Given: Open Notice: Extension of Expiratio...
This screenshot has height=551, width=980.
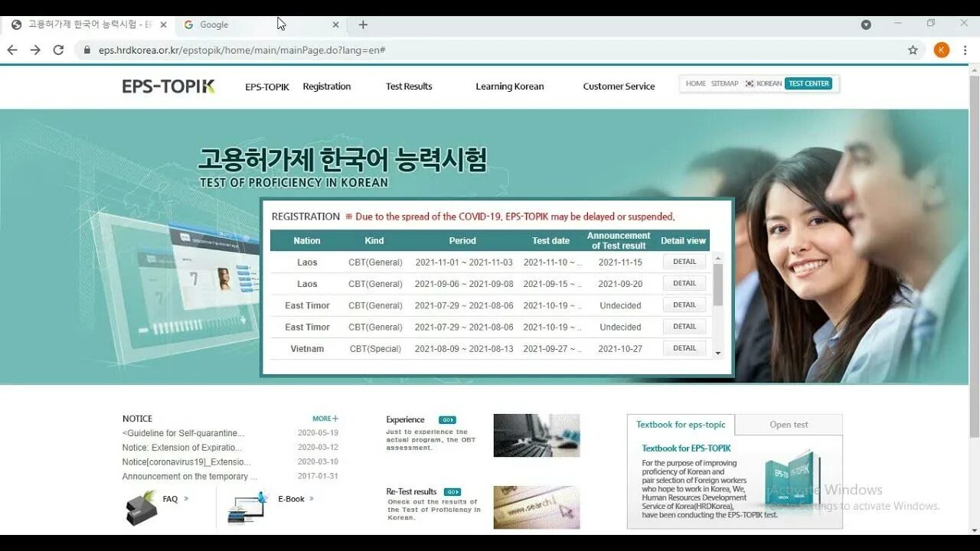Looking at the screenshot, I should pyautogui.click(x=182, y=448).
